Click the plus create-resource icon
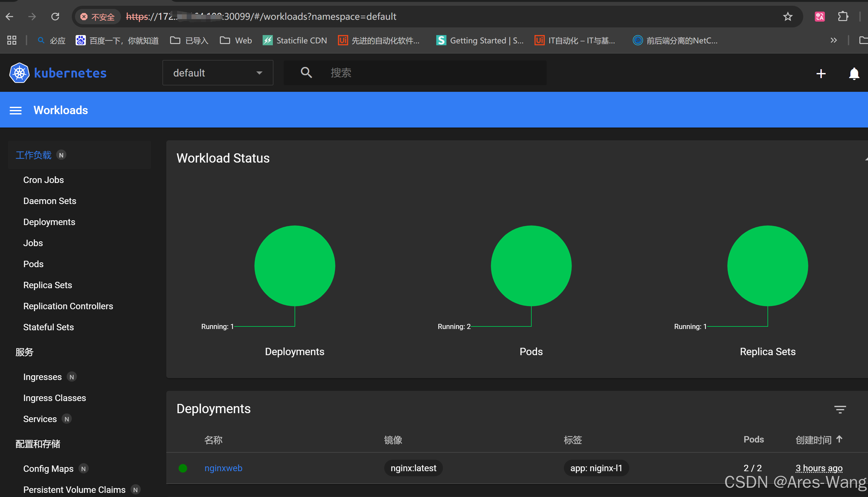The image size is (868, 497). [820, 73]
